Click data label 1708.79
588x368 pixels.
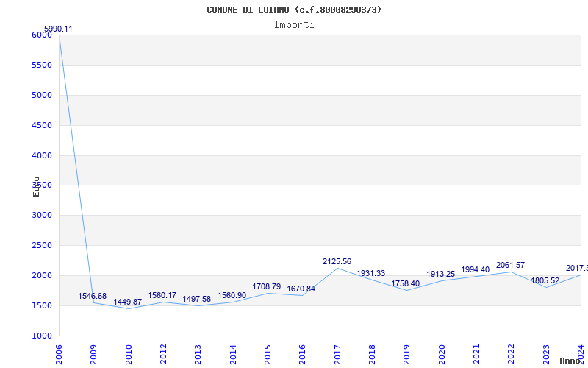(x=267, y=286)
